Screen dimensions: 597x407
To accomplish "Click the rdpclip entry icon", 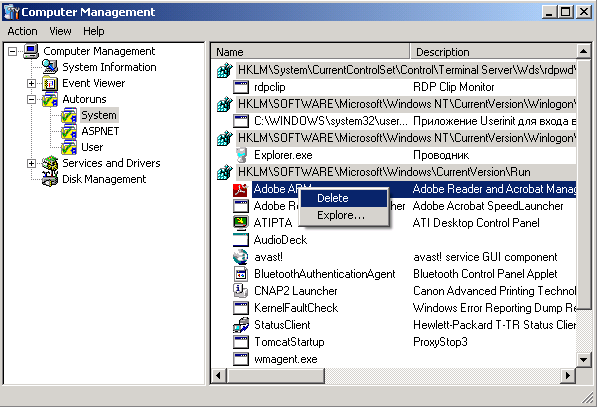I will click(x=241, y=87).
